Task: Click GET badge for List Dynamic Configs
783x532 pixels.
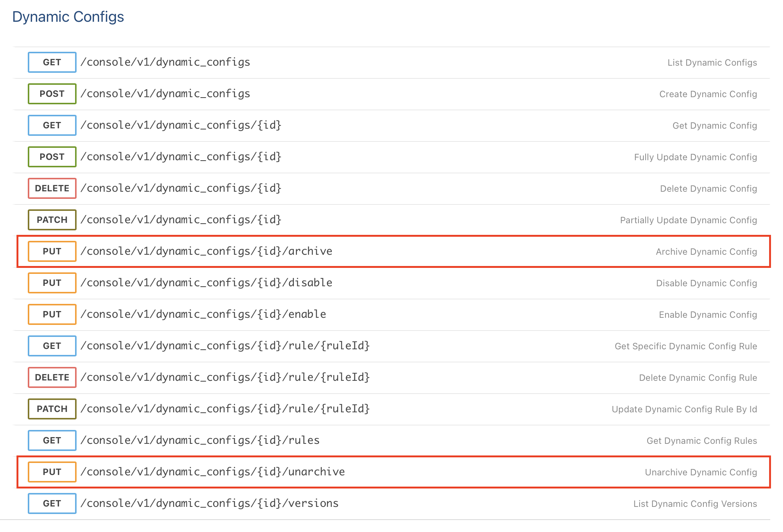Action: point(52,62)
